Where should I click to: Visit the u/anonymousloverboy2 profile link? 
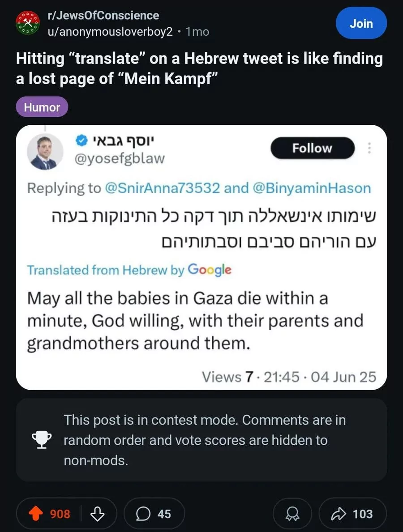[x=110, y=32]
